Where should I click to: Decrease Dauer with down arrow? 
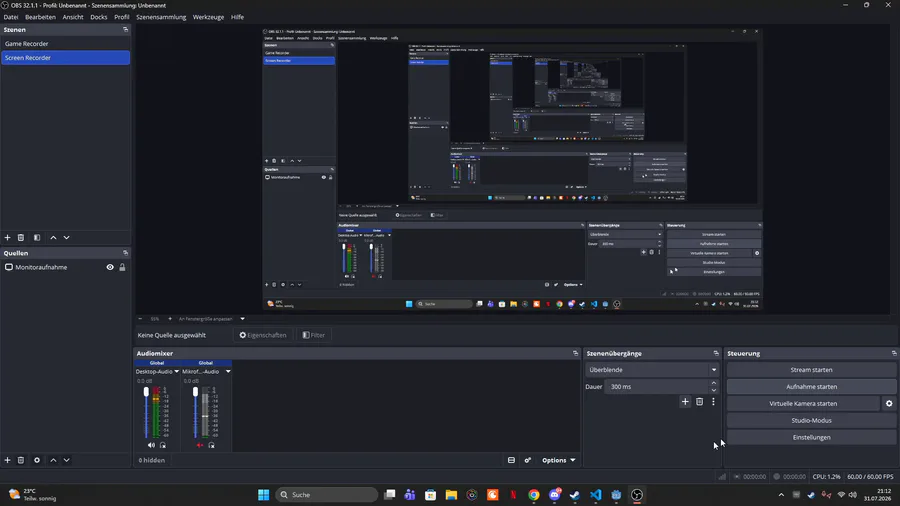coord(713,390)
